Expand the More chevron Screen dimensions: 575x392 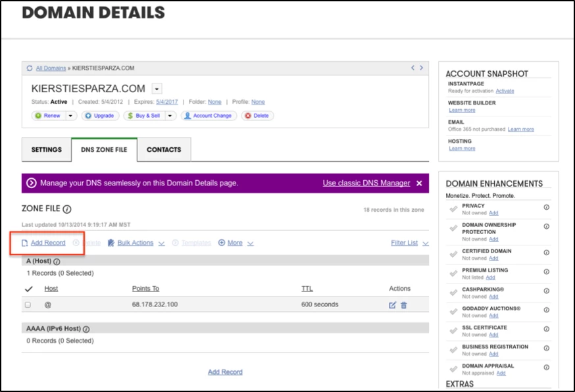[251, 243]
